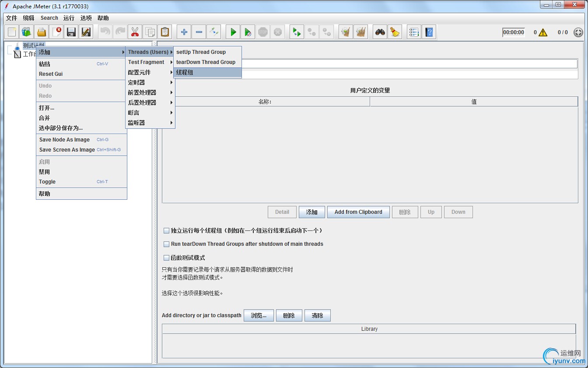Select 线程组 from the submenu

click(207, 72)
